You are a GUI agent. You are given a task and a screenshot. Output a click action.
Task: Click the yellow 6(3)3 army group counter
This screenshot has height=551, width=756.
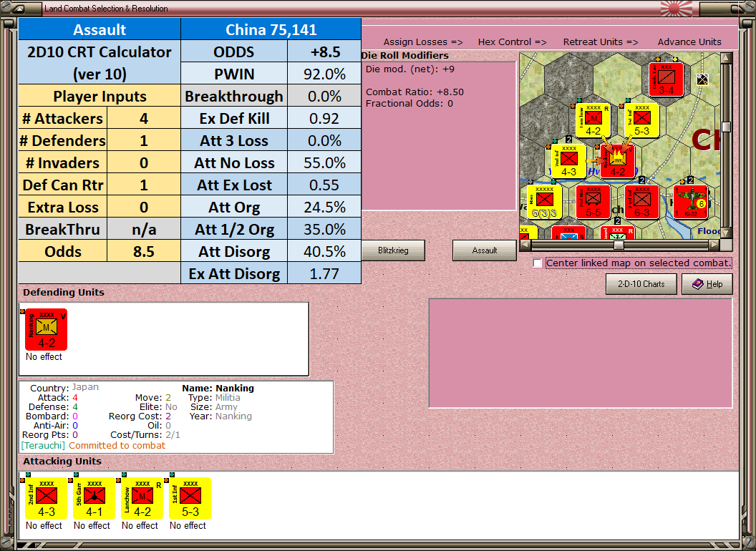(544, 202)
